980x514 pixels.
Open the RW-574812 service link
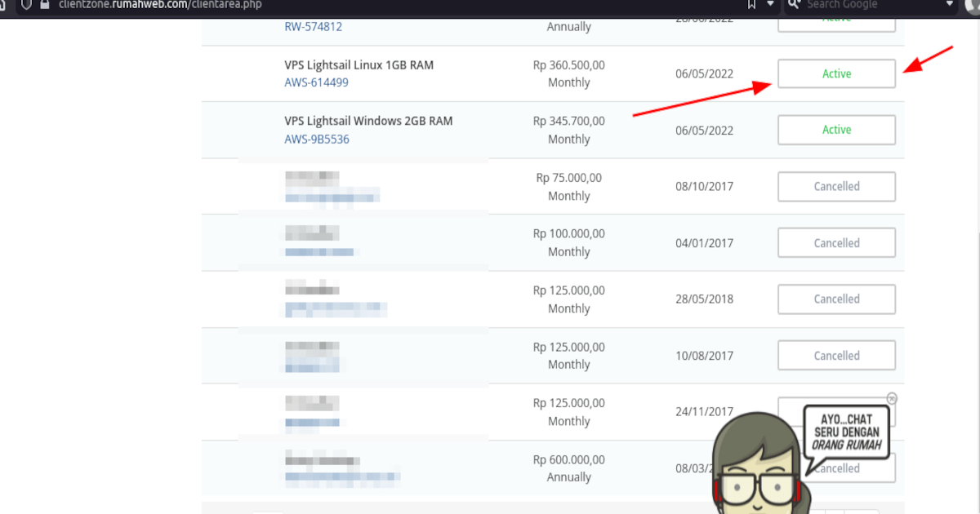click(313, 26)
